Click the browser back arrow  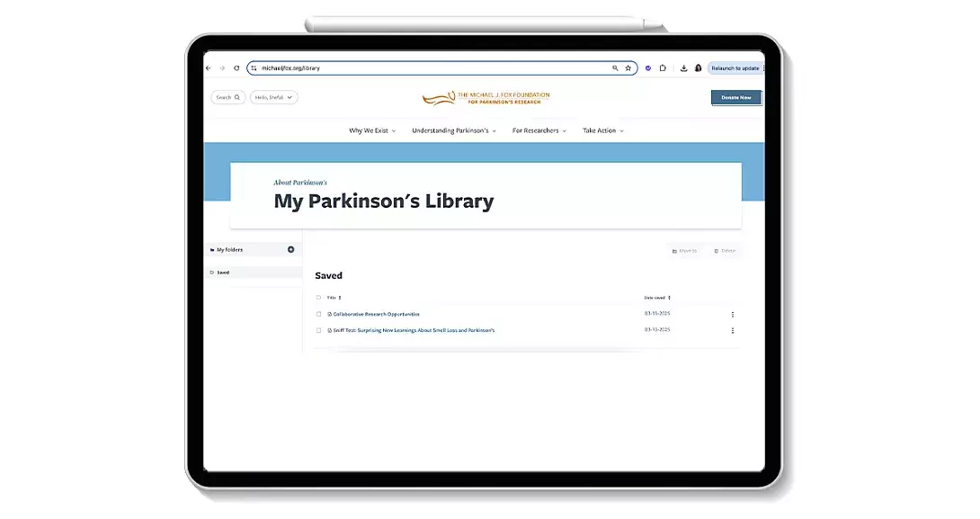pyautogui.click(x=209, y=68)
